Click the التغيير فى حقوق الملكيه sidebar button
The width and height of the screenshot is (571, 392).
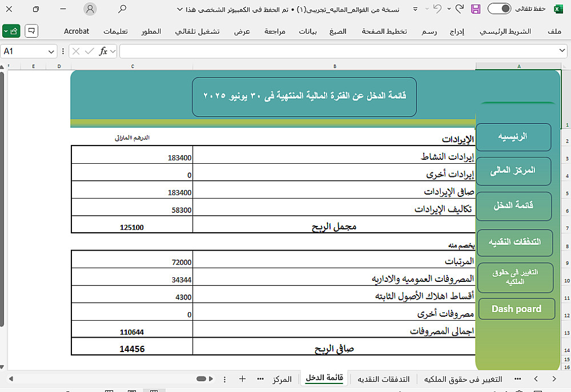tap(515, 277)
